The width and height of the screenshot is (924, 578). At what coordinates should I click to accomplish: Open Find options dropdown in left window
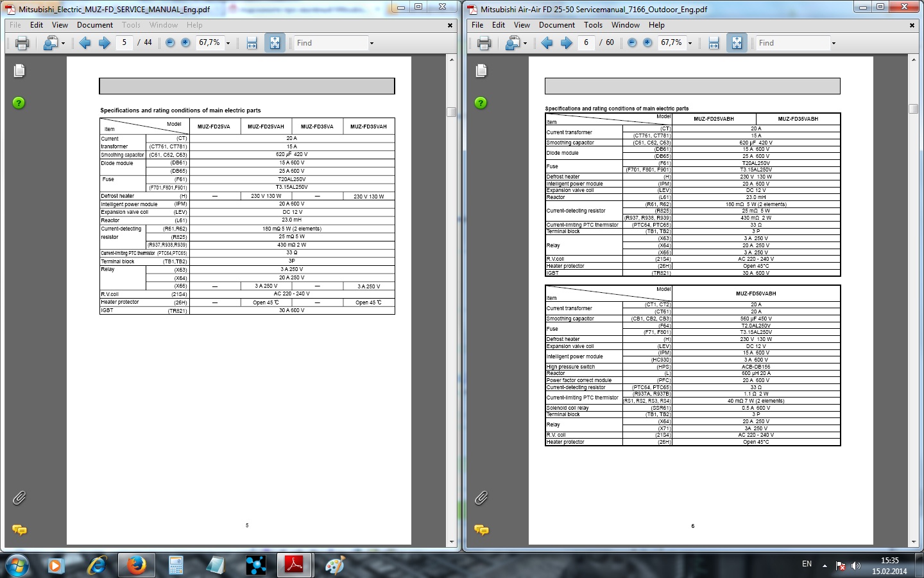click(372, 43)
